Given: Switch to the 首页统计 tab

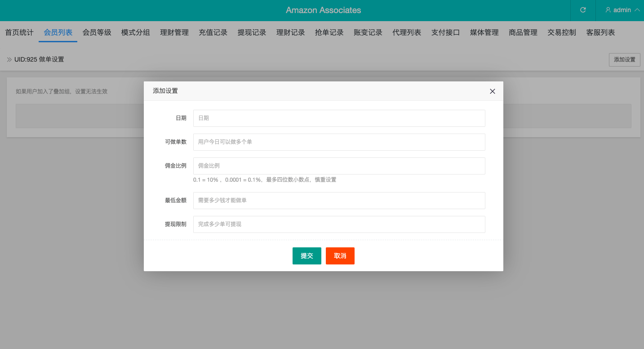Looking at the screenshot, I should point(19,32).
